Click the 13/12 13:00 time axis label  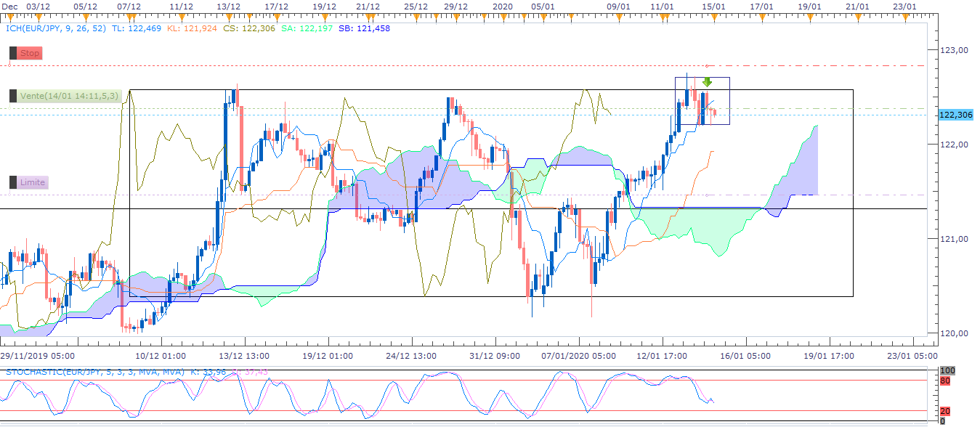(x=245, y=356)
